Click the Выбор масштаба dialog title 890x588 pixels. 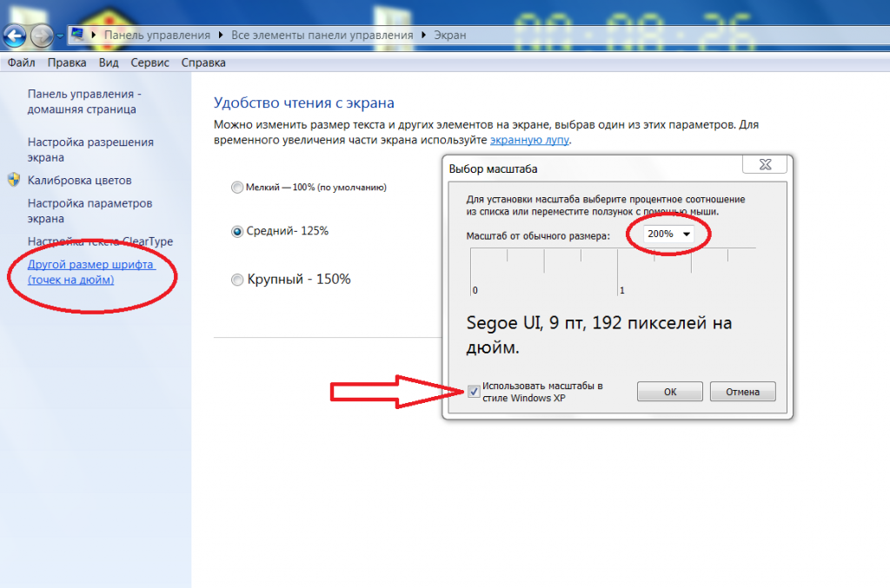pos(493,169)
